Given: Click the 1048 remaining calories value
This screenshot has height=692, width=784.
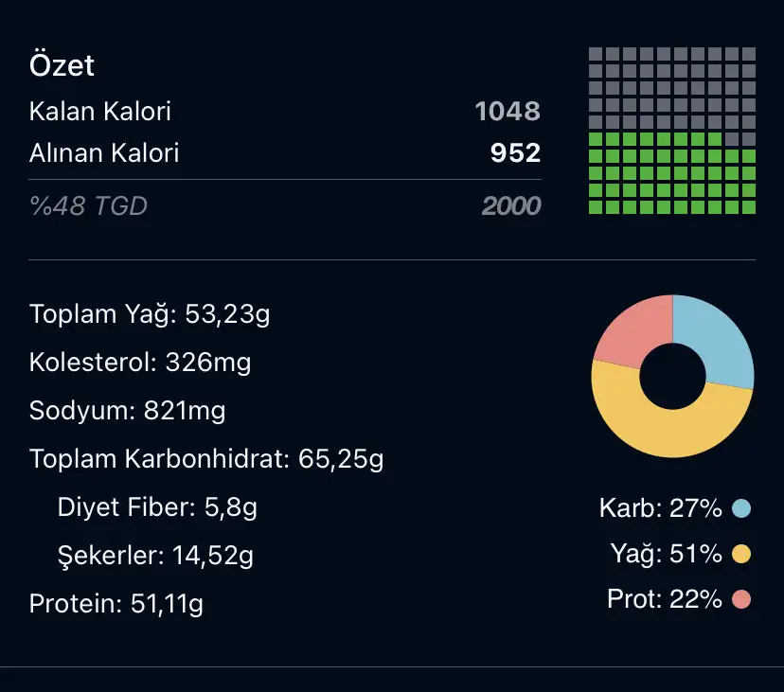Looking at the screenshot, I should [508, 112].
